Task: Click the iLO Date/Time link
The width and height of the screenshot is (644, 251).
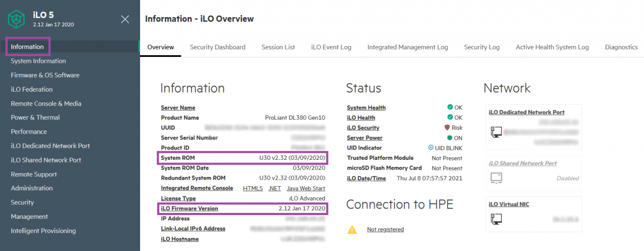Action: 366,179
